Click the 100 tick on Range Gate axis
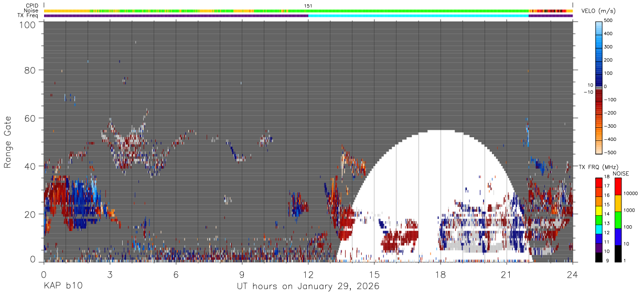This screenshot has height=297, width=644. point(27,25)
